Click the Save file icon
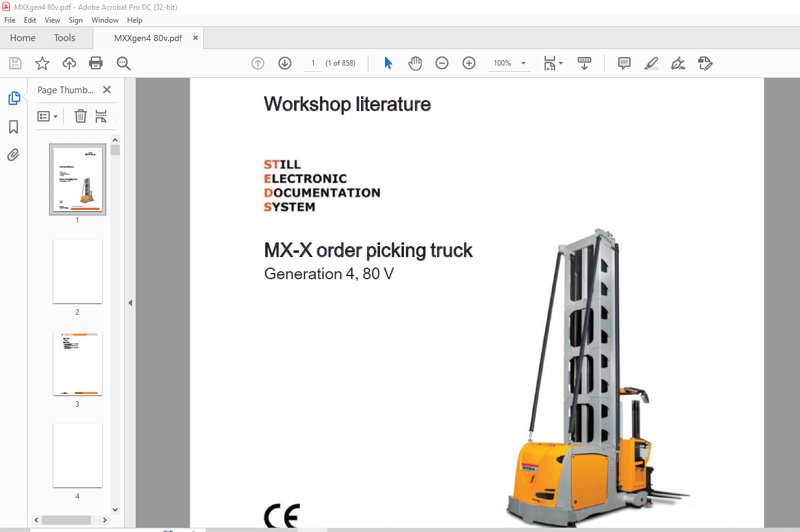 click(15, 63)
